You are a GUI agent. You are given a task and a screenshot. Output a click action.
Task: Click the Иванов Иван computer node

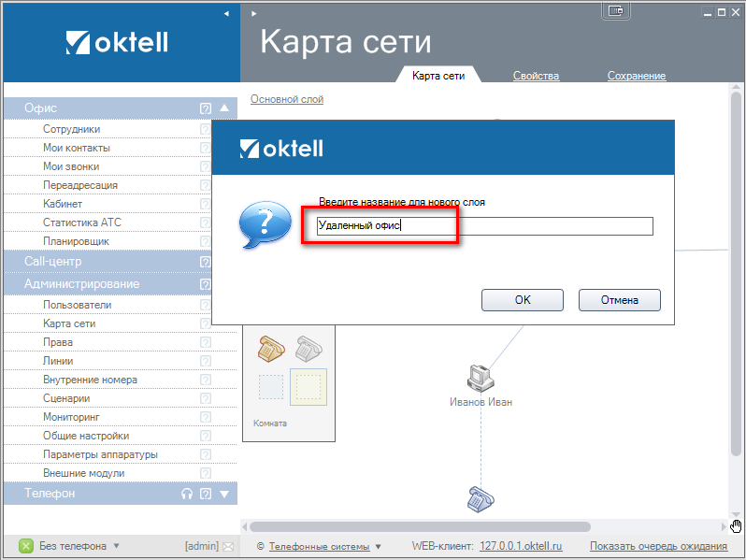point(481,378)
